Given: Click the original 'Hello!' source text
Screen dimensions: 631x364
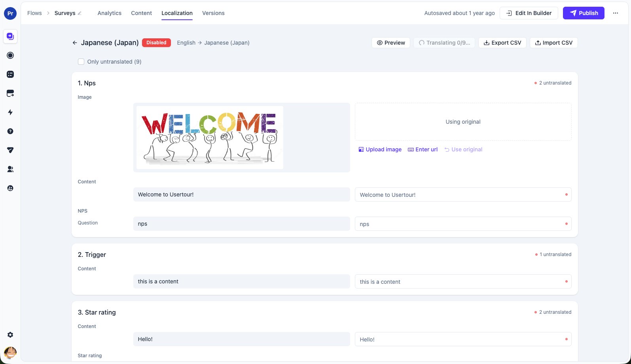Looking at the screenshot, I should pos(145,339).
